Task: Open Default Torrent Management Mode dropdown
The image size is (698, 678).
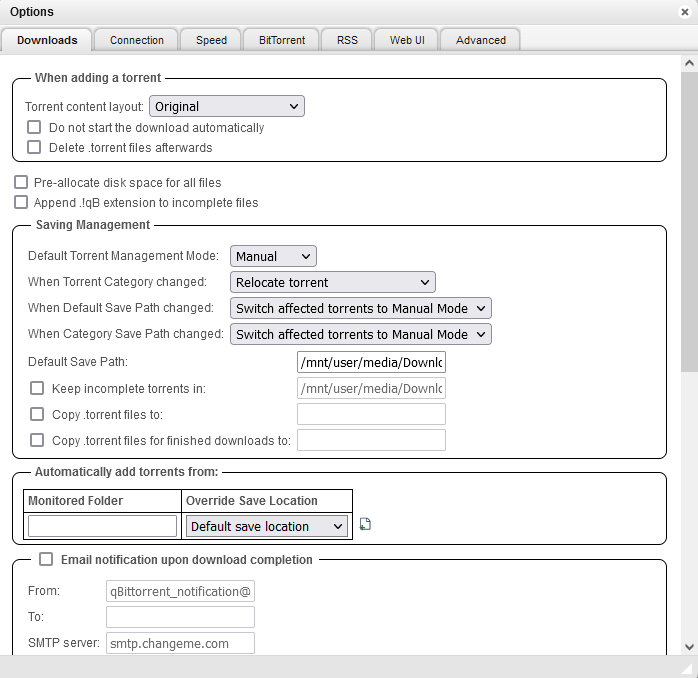Action: tap(273, 256)
